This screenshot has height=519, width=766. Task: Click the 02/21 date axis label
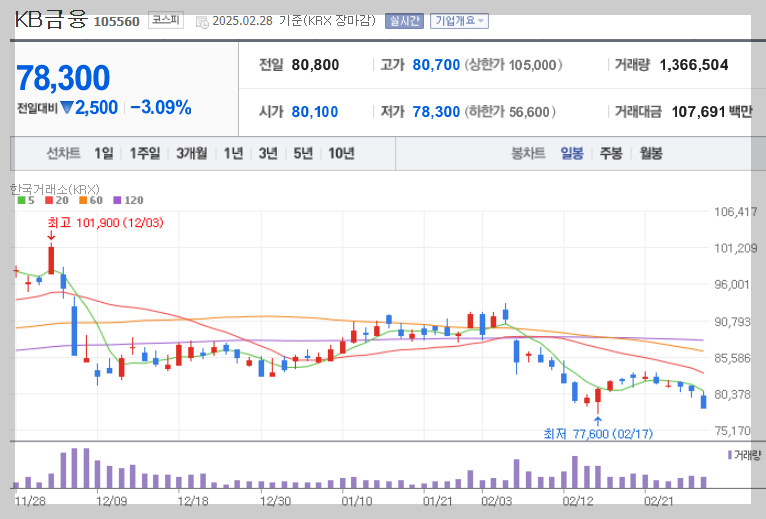[659, 501]
